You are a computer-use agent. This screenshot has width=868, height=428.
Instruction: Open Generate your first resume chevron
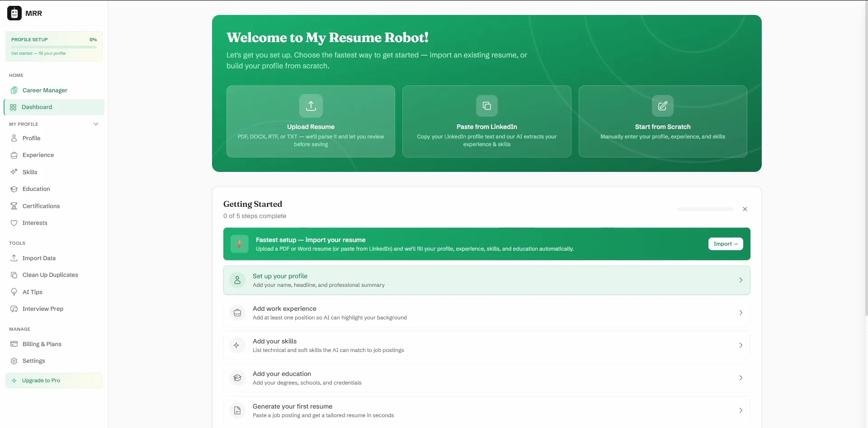(x=741, y=410)
